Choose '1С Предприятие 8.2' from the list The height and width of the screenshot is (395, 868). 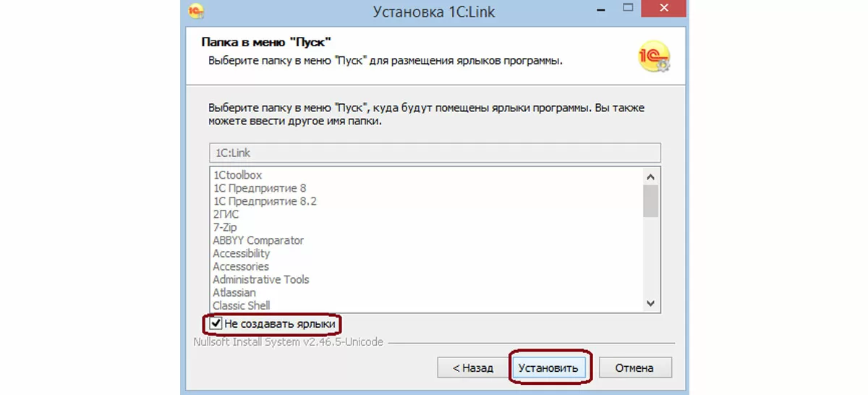pos(265,201)
